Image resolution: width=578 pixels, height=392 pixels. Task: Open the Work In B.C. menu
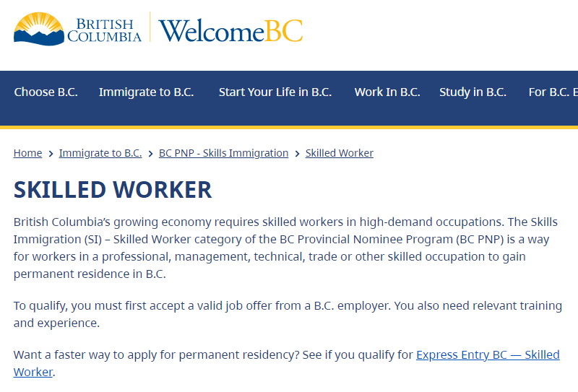click(x=387, y=92)
